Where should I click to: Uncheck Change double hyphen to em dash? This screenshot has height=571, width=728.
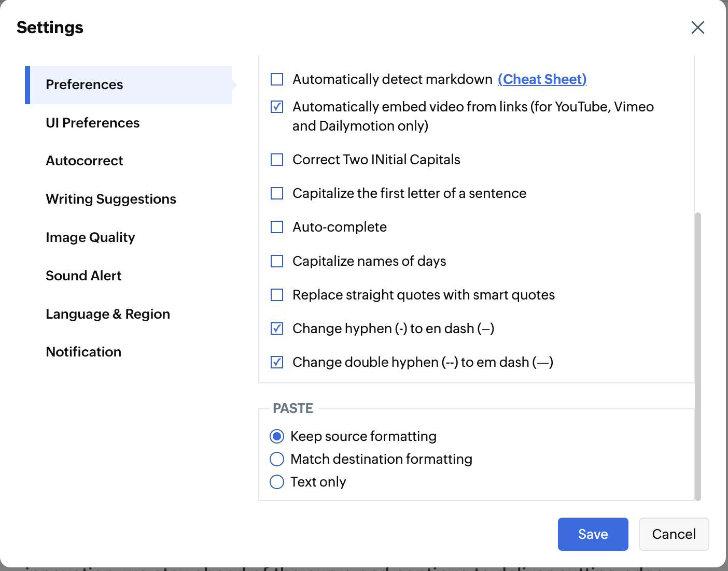pos(277,362)
